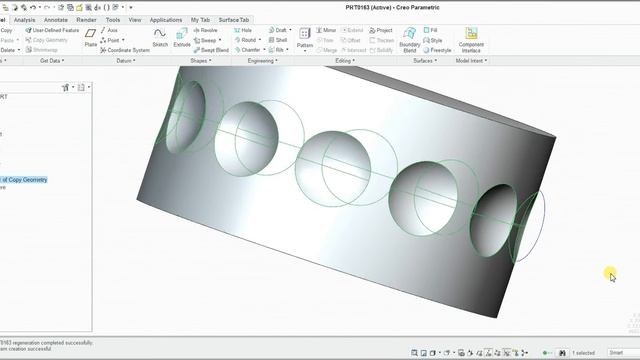The image size is (640, 360).
Task: Insert a User-Defined Feature
Action: tap(52, 30)
